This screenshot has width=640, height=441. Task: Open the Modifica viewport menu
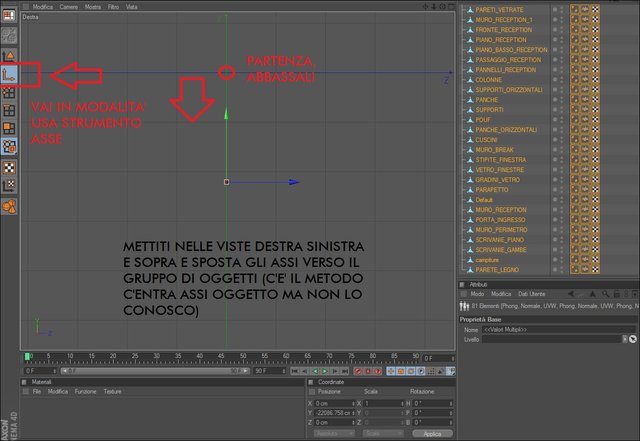click(x=43, y=7)
